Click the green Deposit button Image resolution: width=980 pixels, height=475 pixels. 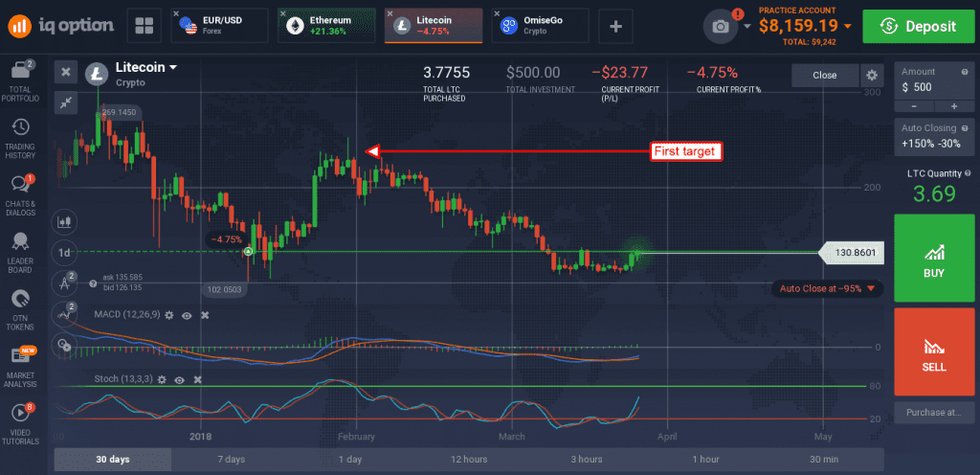918,26
